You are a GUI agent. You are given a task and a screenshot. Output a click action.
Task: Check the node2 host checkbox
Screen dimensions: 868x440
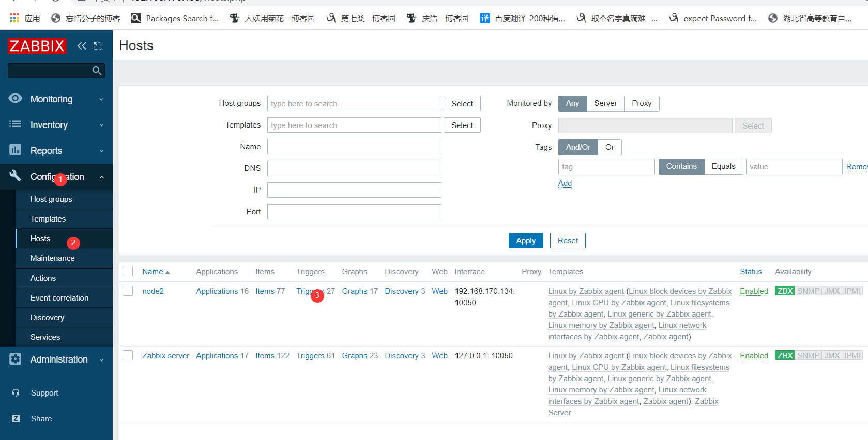click(128, 291)
